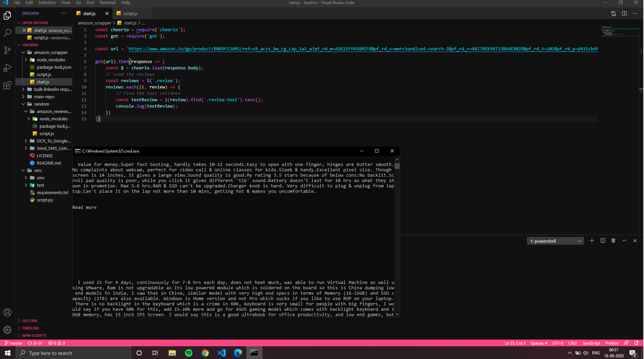Open the File menu
The height and width of the screenshot is (359, 644).
[x=17, y=3]
